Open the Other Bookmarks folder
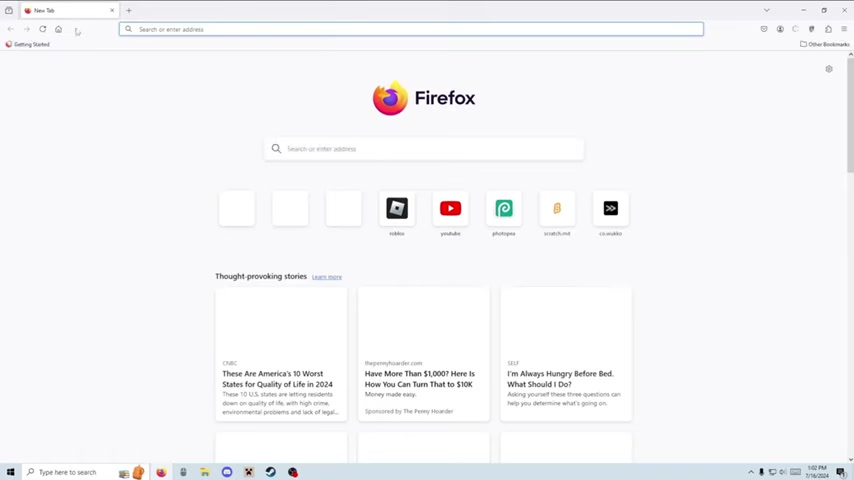The image size is (854, 480). tap(824, 44)
